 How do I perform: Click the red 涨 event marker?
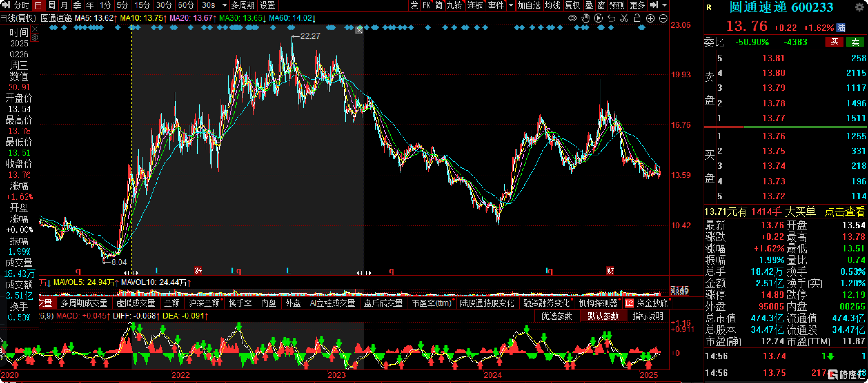[x=198, y=270]
